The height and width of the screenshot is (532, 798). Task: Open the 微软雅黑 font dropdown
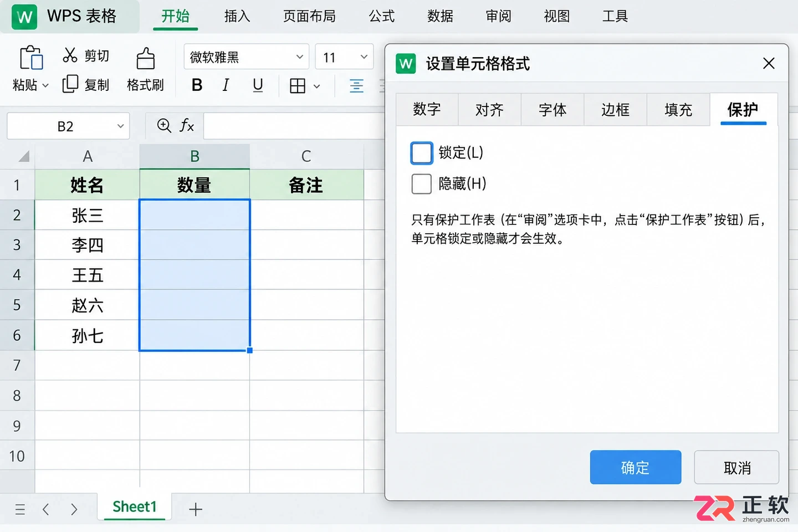click(x=299, y=57)
